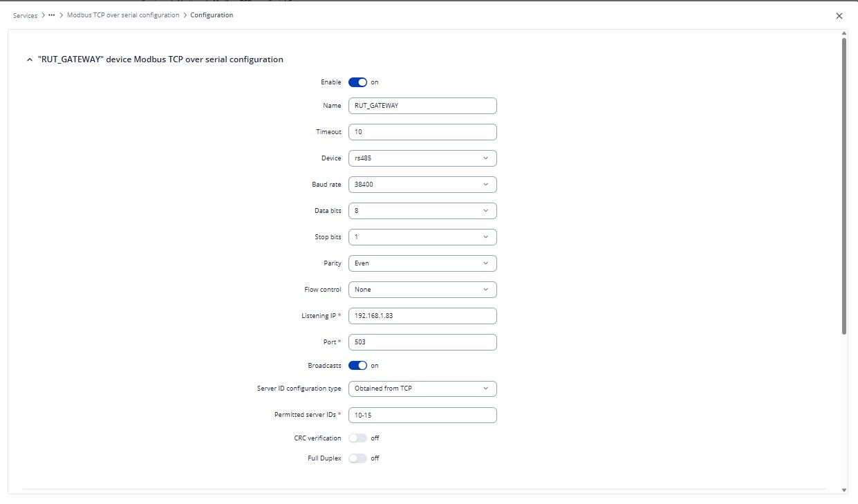
Task: Collapse the RUT_GATEWAY configuration section
Action: coord(29,60)
